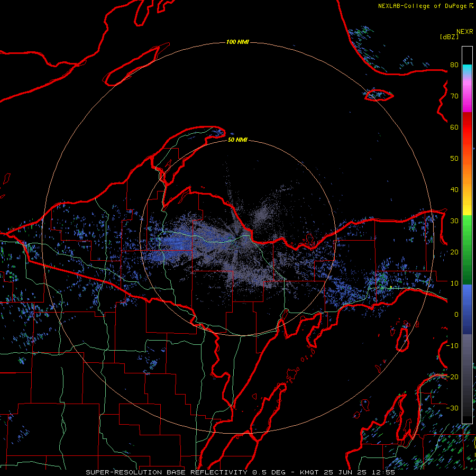Click the "50" value on the dBZ scale

[x=454, y=159]
